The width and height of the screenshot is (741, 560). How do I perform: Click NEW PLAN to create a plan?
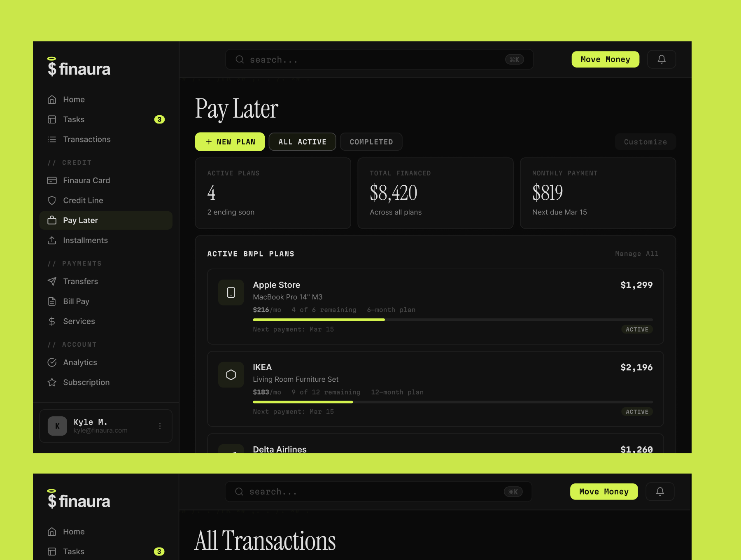229,142
